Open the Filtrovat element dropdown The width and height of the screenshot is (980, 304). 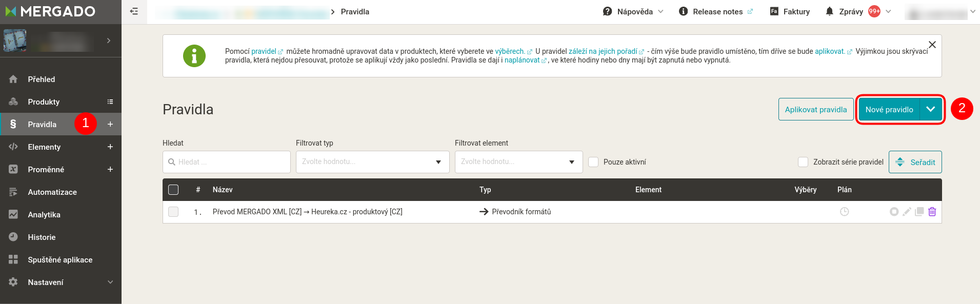click(x=518, y=162)
